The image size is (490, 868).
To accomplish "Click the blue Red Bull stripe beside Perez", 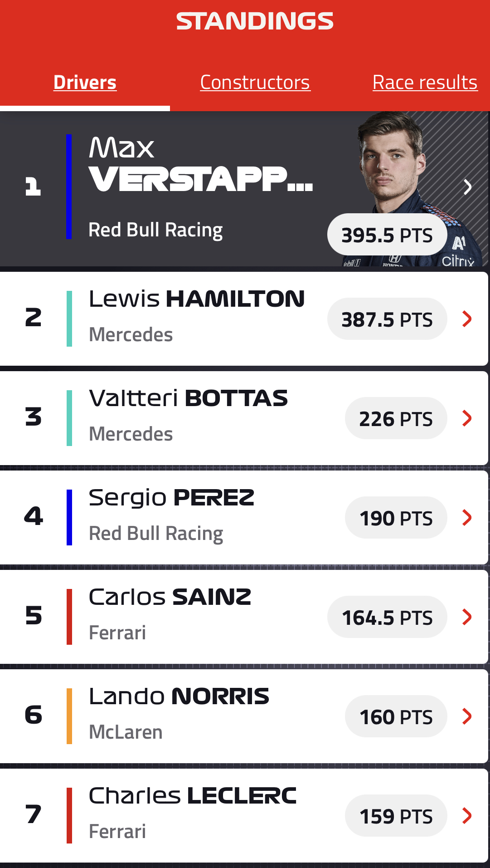I will point(69,518).
